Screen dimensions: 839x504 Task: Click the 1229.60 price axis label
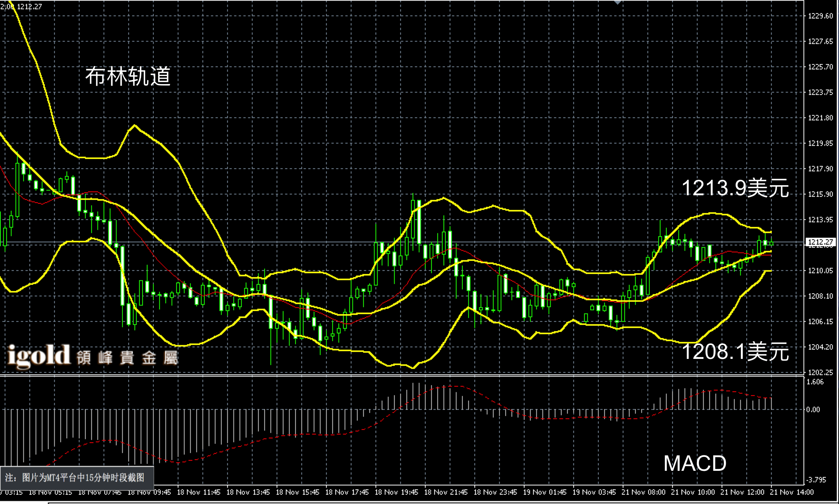coord(820,16)
